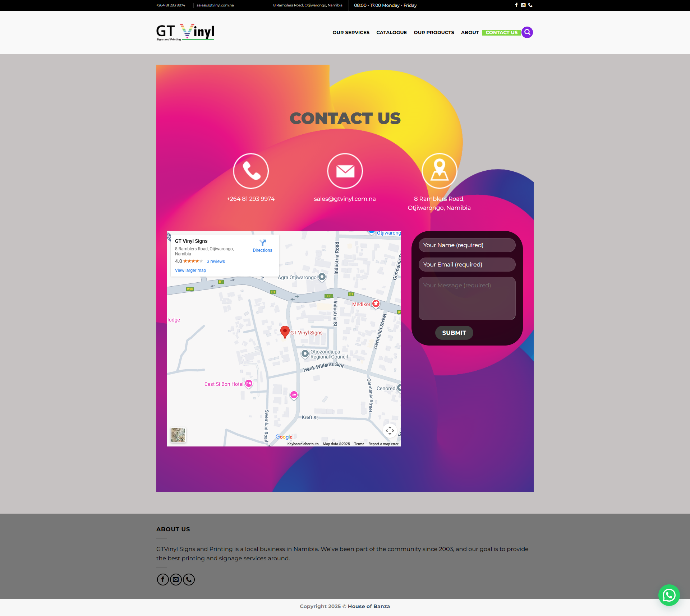The height and width of the screenshot is (616, 690).
Task: Open the 3 reviews link
Action: (x=216, y=261)
